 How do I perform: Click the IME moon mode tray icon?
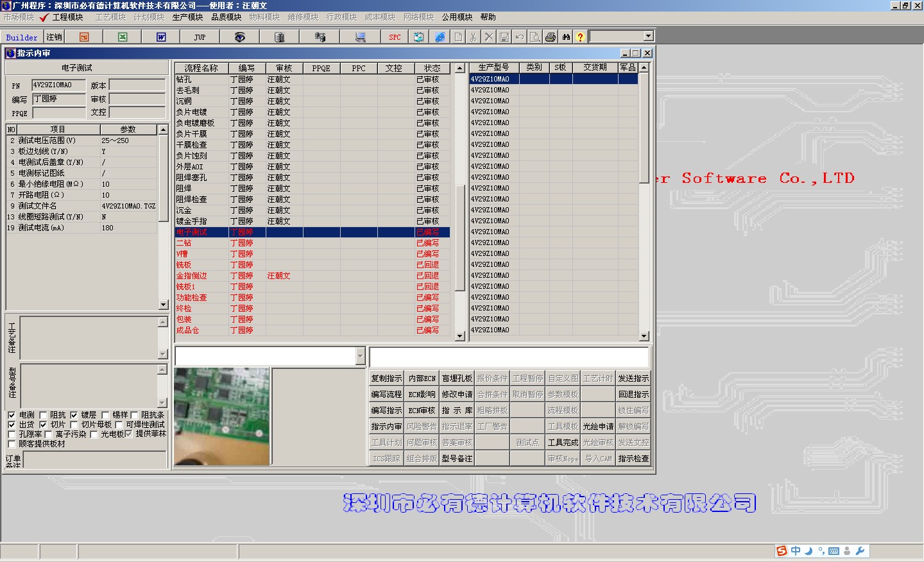809,551
